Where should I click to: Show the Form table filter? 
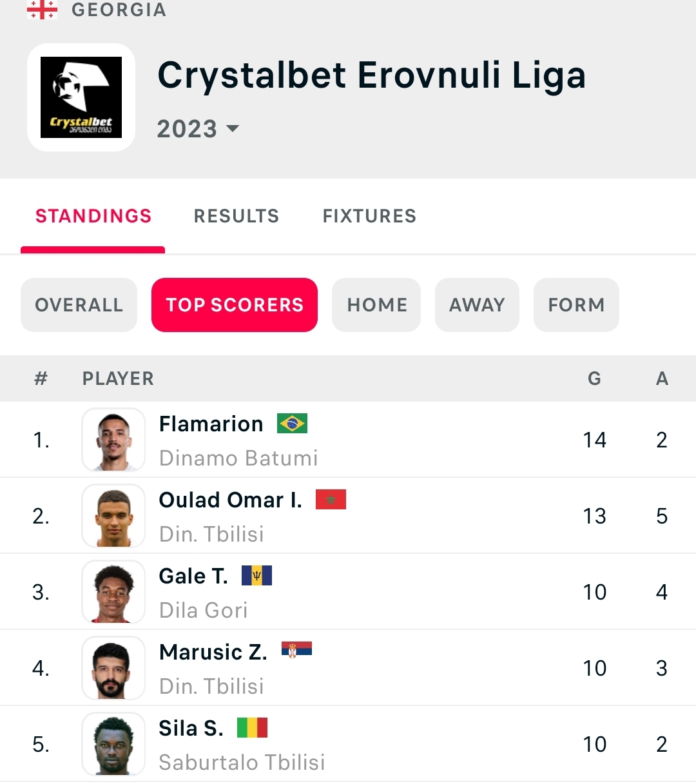(576, 305)
